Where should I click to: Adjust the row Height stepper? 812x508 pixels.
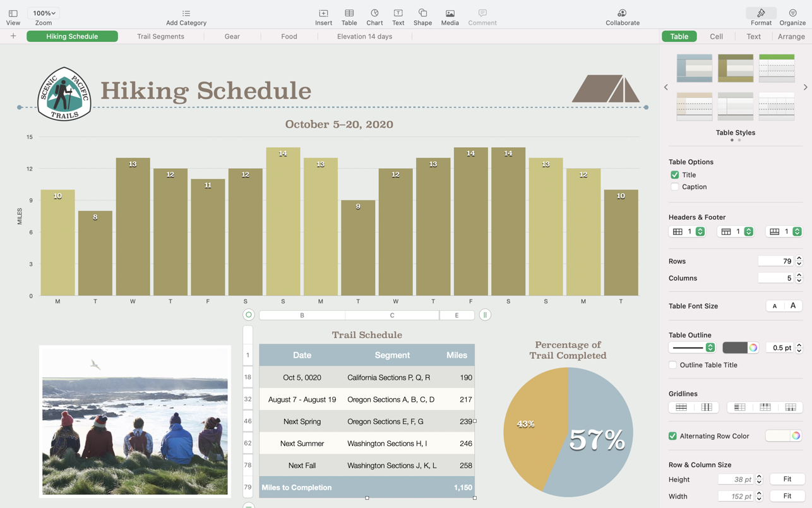pyautogui.click(x=759, y=480)
